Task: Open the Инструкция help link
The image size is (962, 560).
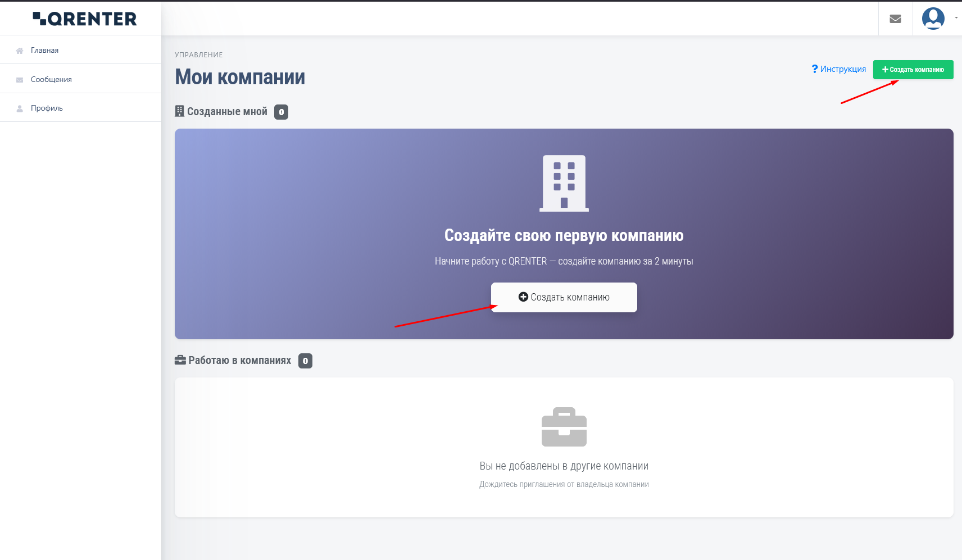Action: pyautogui.click(x=839, y=69)
